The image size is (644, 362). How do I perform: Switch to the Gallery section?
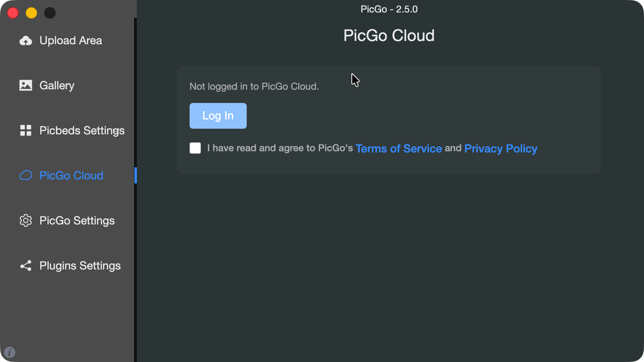click(57, 85)
